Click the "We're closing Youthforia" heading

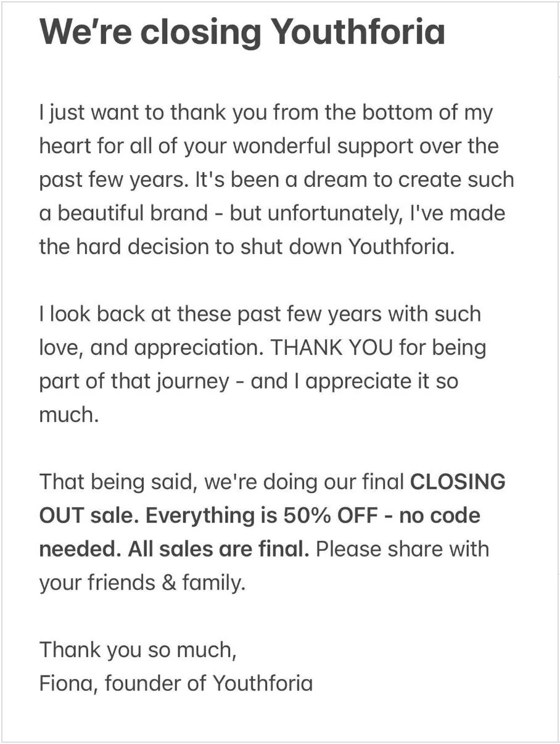click(242, 33)
